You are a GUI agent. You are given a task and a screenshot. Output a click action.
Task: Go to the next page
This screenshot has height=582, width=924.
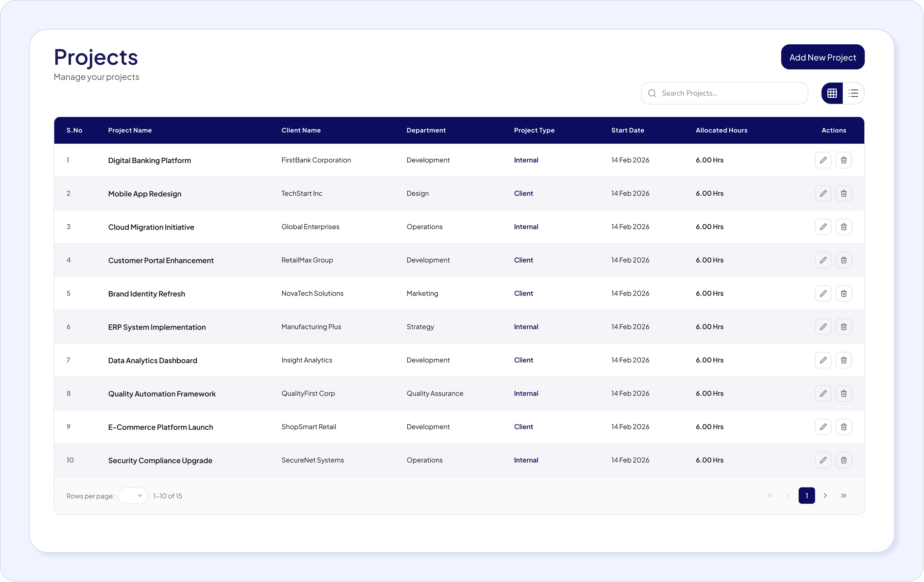[x=825, y=496]
